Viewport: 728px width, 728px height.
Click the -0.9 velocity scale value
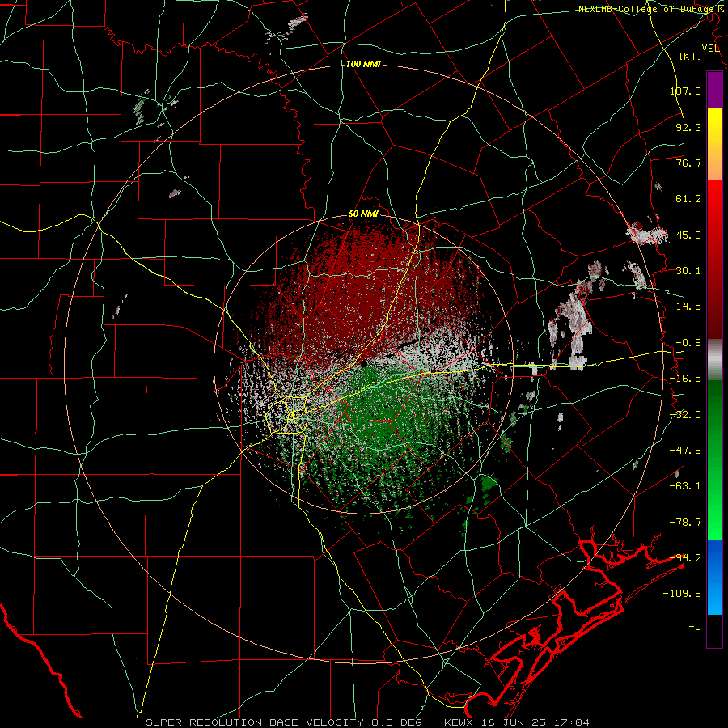pyautogui.click(x=688, y=343)
